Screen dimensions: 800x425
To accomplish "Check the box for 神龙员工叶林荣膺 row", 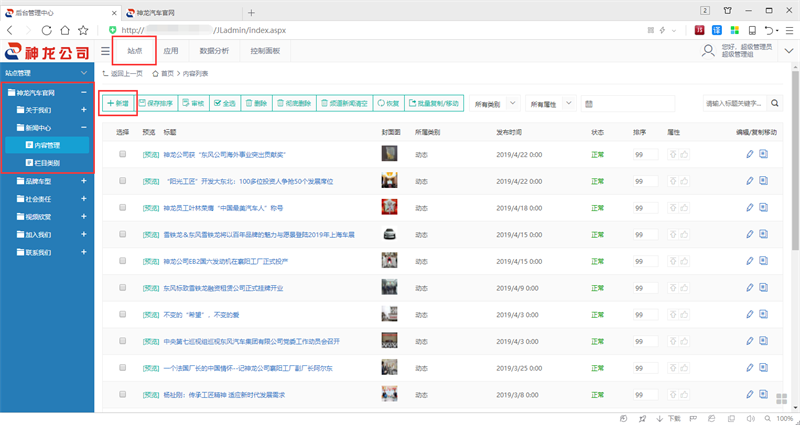I will (x=122, y=207).
